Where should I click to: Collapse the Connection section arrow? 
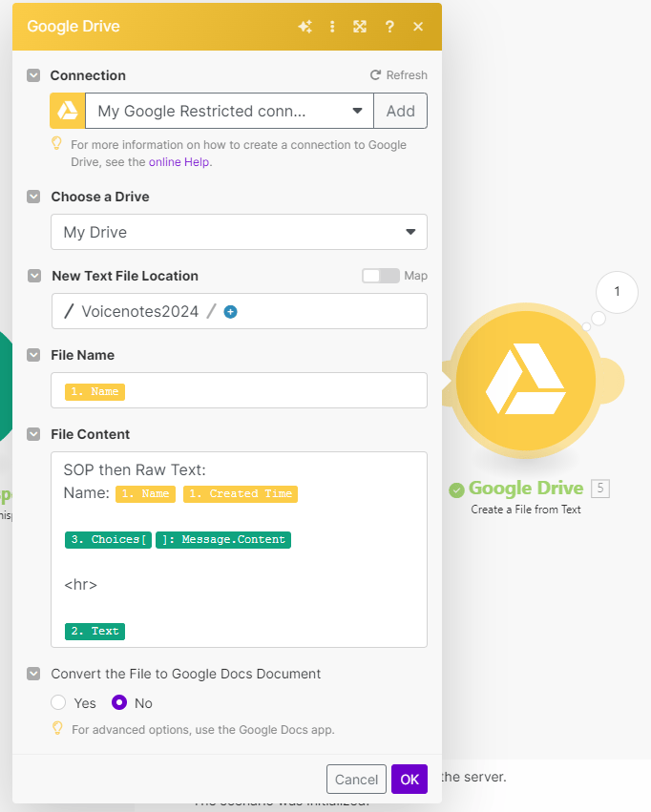click(x=33, y=75)
